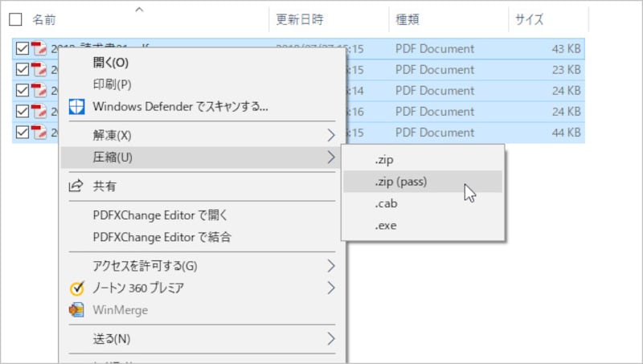This screenshot has width=643, height=364.
Task: Click the PDF icon of 23 KB file
Action: pyautogui.click(x=39, y=70)
